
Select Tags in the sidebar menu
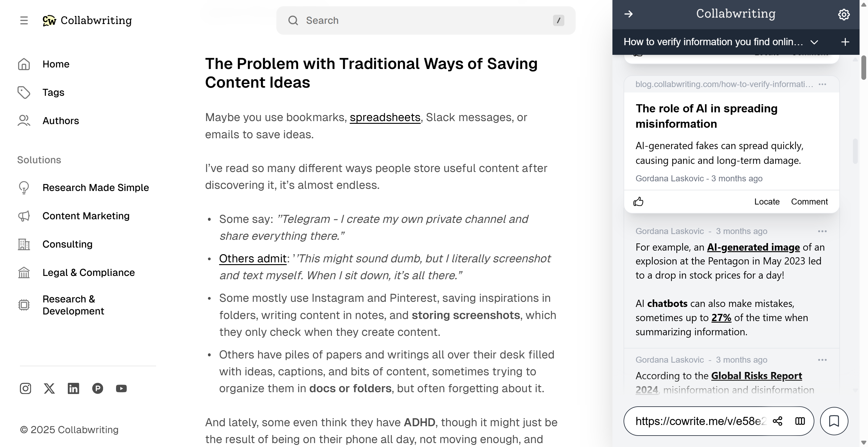tap(53, 92)
